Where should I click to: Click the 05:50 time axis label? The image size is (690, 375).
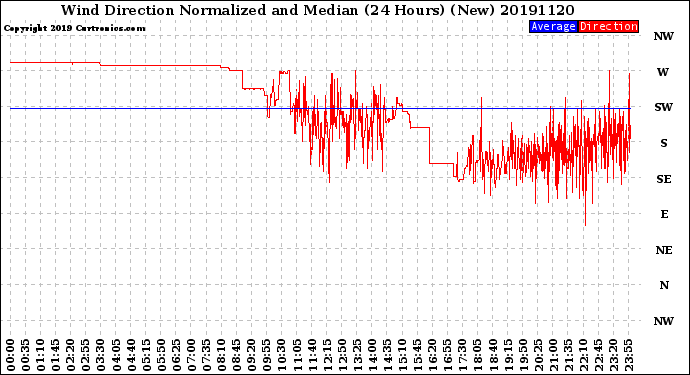[161, 355]
